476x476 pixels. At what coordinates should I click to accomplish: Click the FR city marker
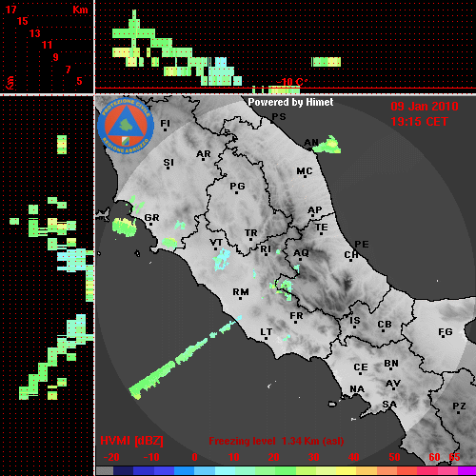[295, 322]
